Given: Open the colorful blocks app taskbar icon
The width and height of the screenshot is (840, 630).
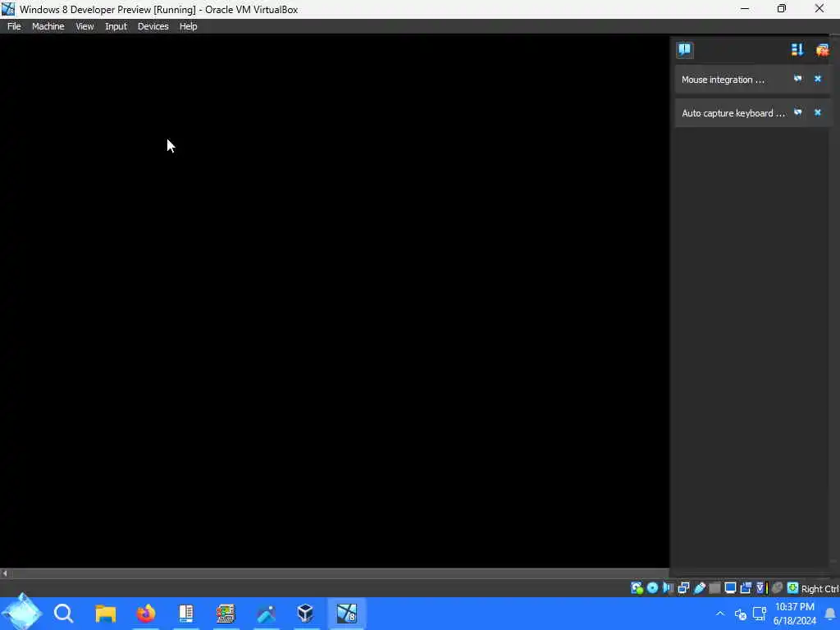Looking at the screenshot, I should tap(226, 614).
